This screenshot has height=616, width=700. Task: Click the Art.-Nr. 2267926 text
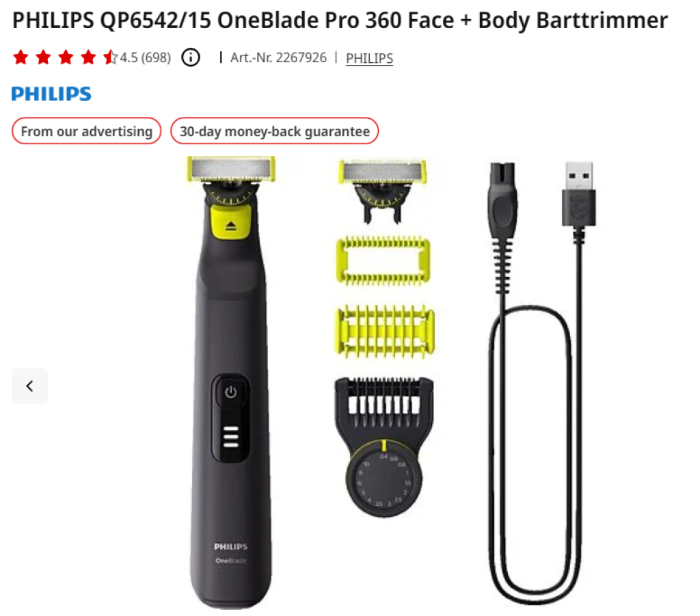click(x=279, y=57)
